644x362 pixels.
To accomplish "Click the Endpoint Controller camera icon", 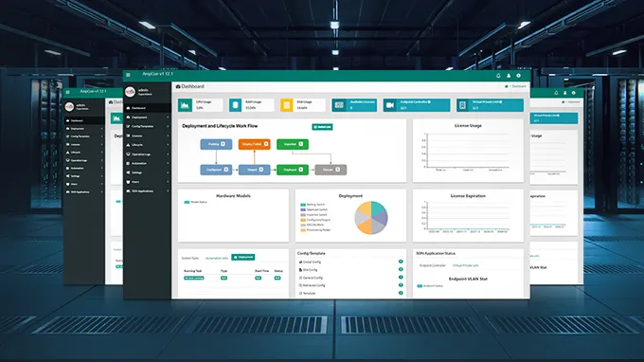I will [x=390, y=105].
